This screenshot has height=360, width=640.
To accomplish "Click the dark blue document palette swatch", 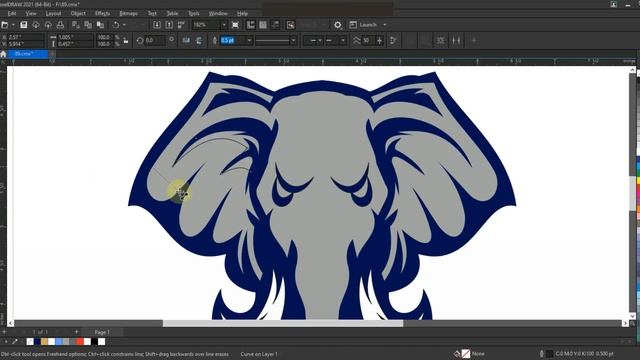I will pos(37,342).
